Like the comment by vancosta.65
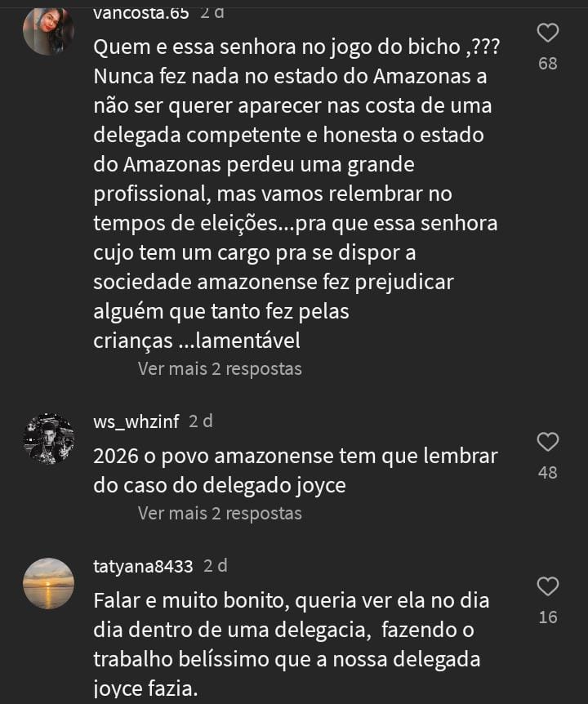 (548, 33)
